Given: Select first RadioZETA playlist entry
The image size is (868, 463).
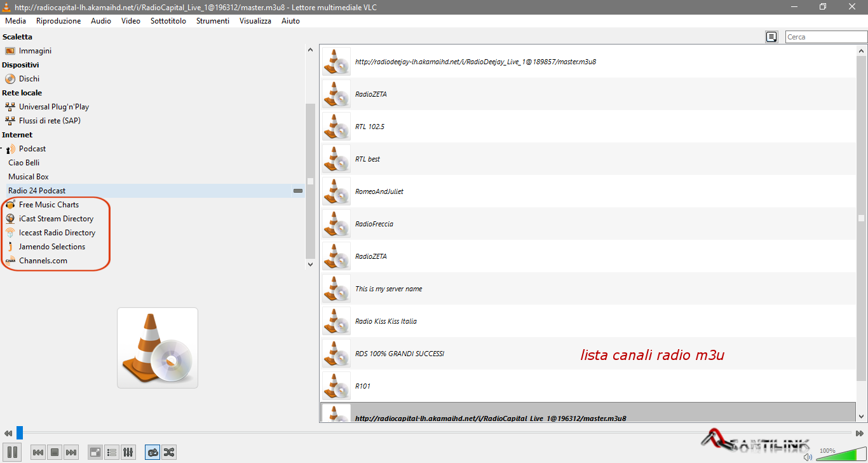Looking at the screenshot, I should [x=588, y=94].
